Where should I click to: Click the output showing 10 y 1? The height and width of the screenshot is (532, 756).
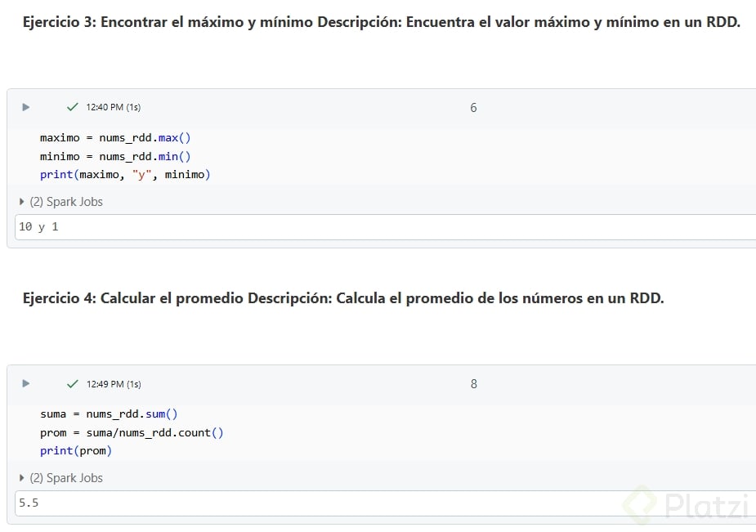pyautogui.click(x=39, y=227)
